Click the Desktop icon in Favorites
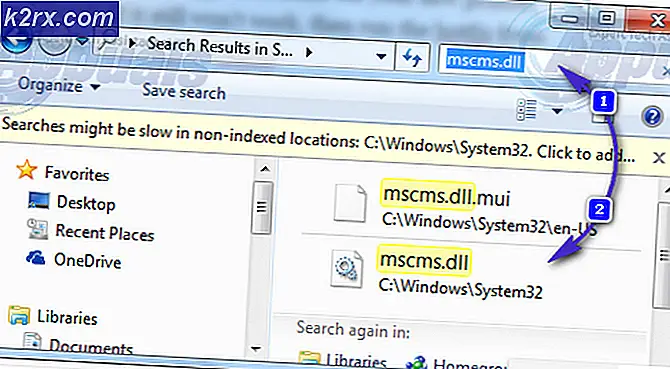This screenshot has width=670, height=369. (x=39, y=200)
